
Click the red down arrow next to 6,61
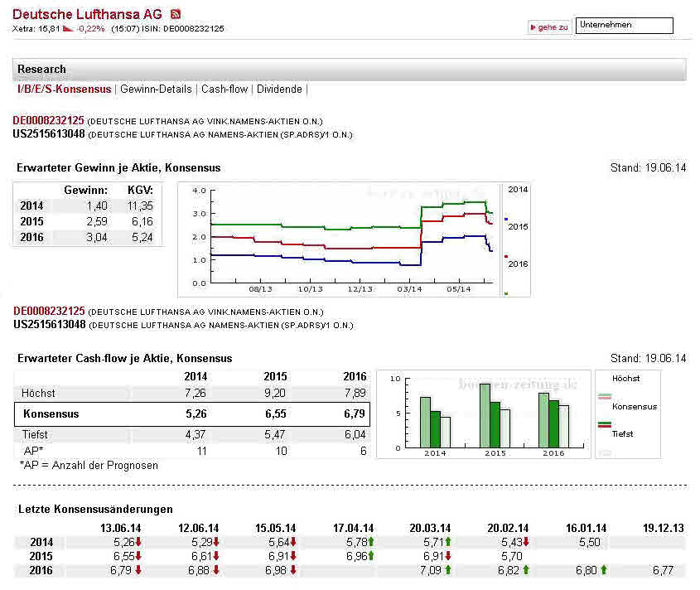point(216,556)
